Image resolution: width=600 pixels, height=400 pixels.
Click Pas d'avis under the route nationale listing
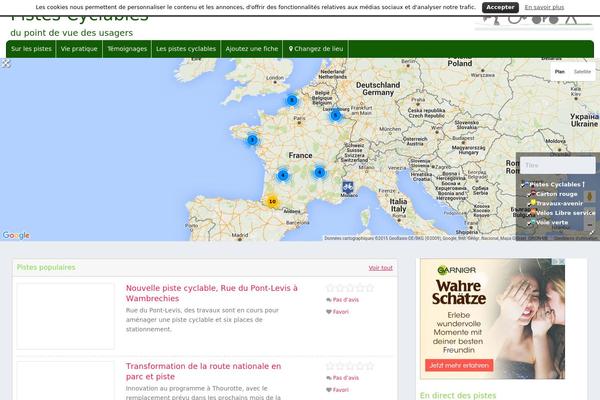[x=346, y=378]
